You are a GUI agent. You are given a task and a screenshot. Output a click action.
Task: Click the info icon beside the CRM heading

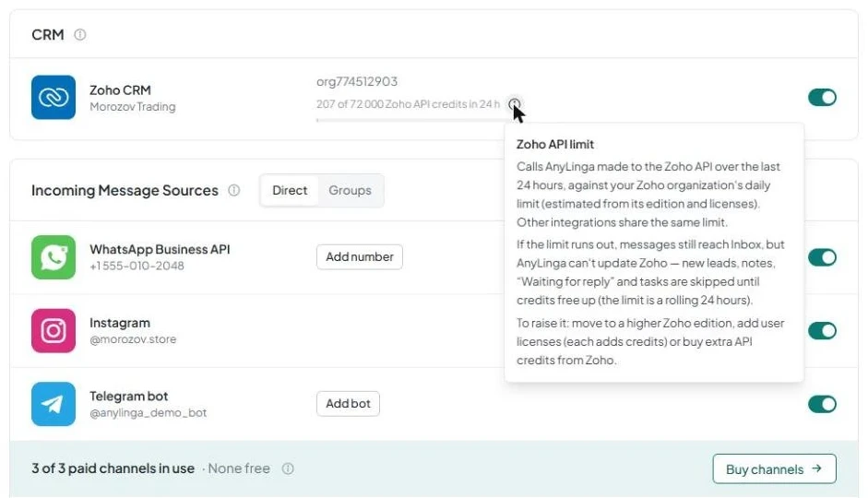pos(80,35)
